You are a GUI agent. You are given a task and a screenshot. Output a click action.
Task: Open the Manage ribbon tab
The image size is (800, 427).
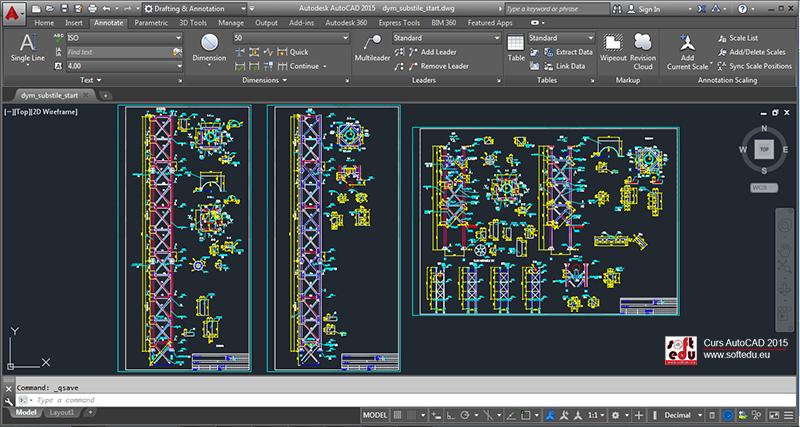click(x=231, y=22)
